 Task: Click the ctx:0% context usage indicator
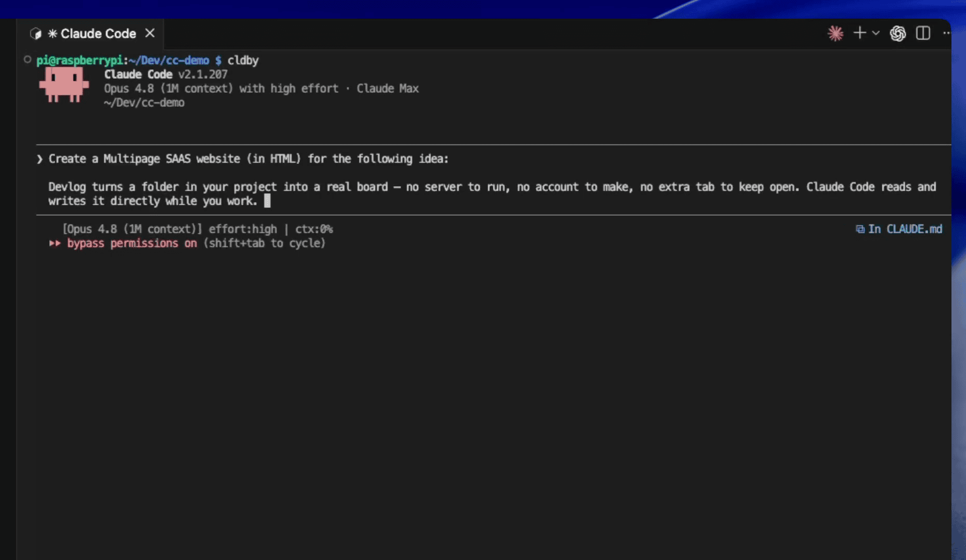(x=314, y=229)
